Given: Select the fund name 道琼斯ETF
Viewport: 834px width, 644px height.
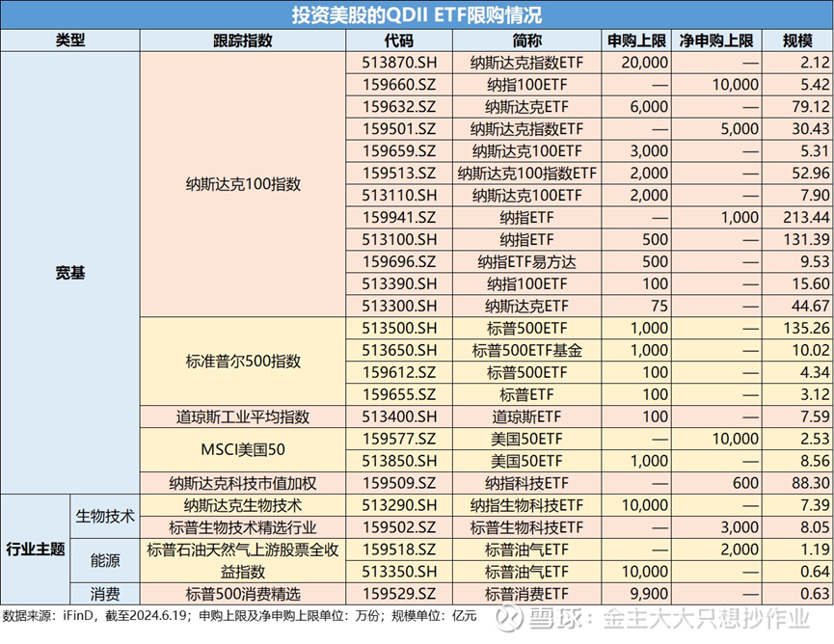Looking at the screenshot, I should 527,416.
